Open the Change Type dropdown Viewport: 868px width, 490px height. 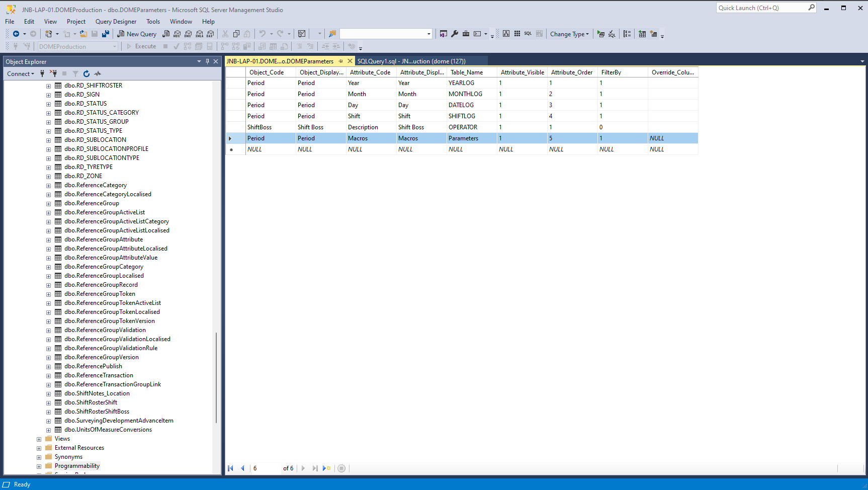[569, 34]
